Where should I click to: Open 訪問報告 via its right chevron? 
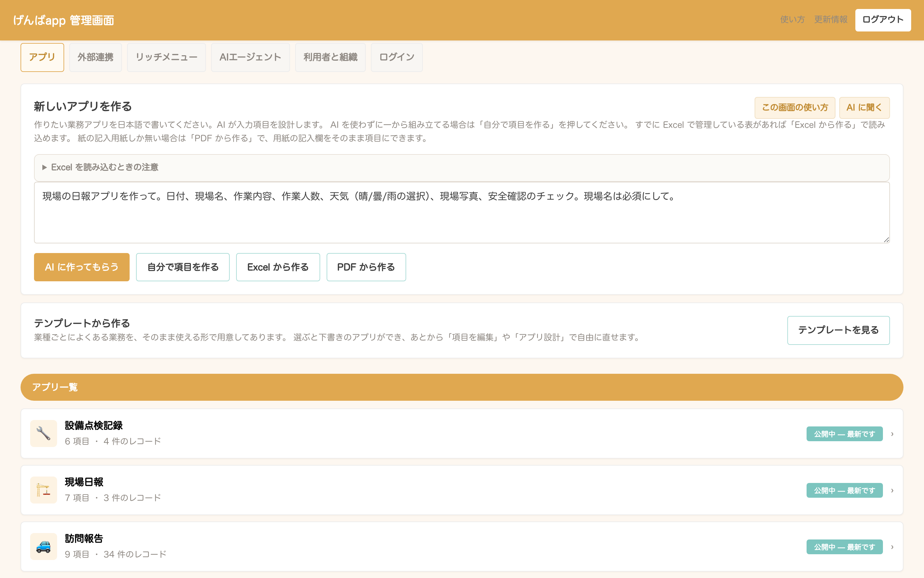892,547
